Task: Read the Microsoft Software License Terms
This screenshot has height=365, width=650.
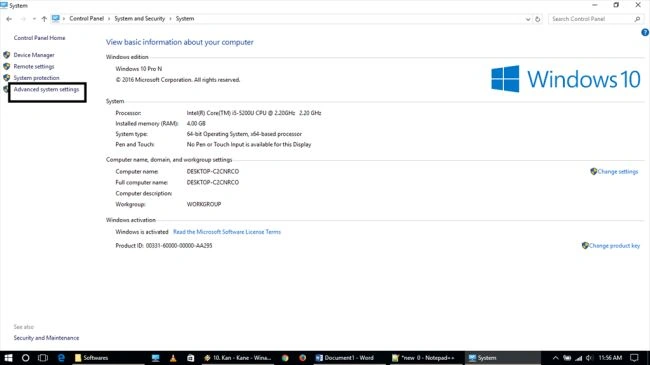Action: [227, 232]
